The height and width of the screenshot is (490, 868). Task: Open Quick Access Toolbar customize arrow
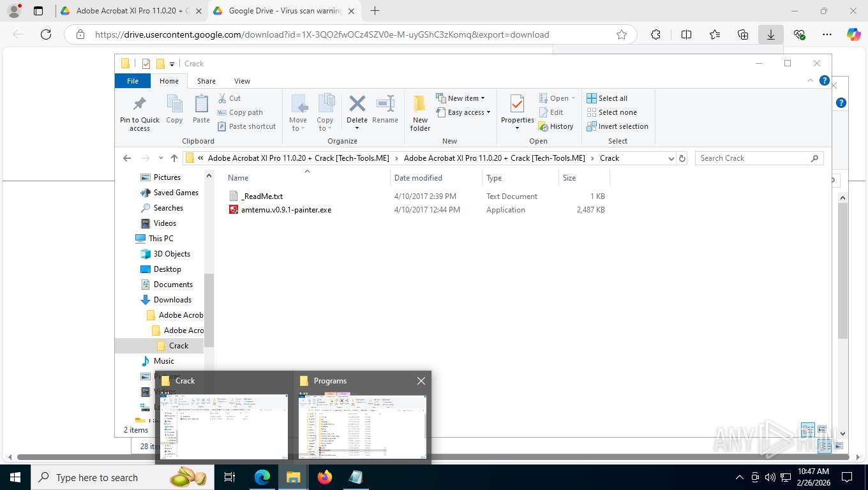(172, 64)
